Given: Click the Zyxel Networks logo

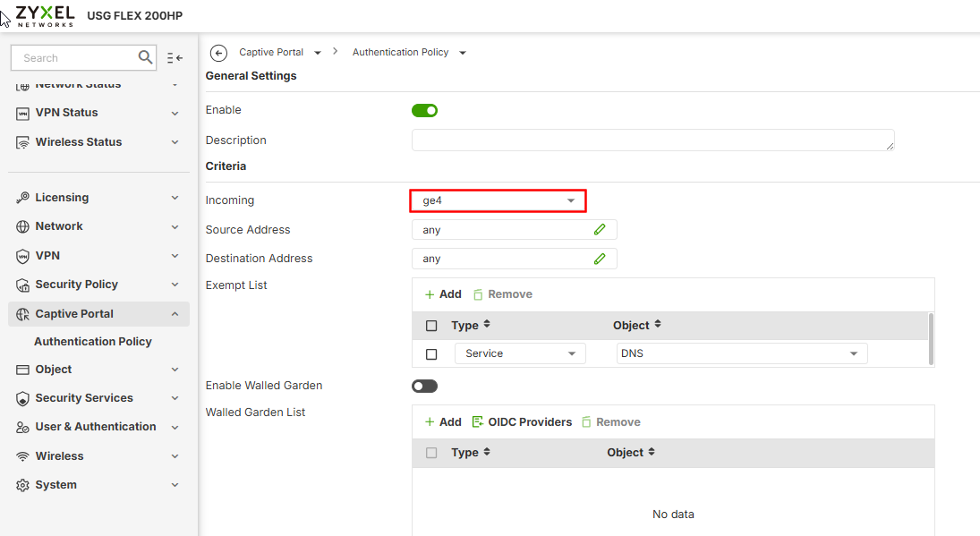Looking at the screenshot, I should pyautogui.click(x=45, y=15).
